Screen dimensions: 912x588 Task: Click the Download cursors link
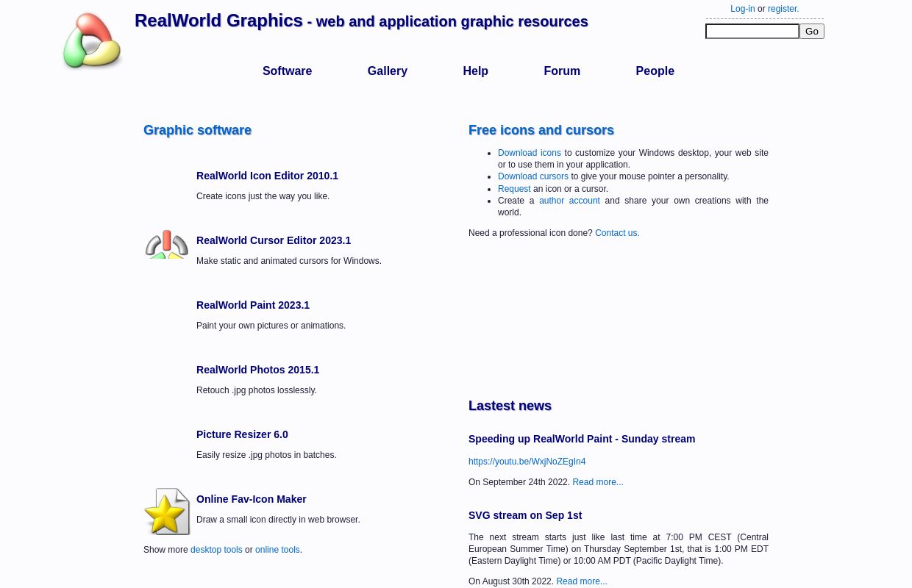[533, 176]
